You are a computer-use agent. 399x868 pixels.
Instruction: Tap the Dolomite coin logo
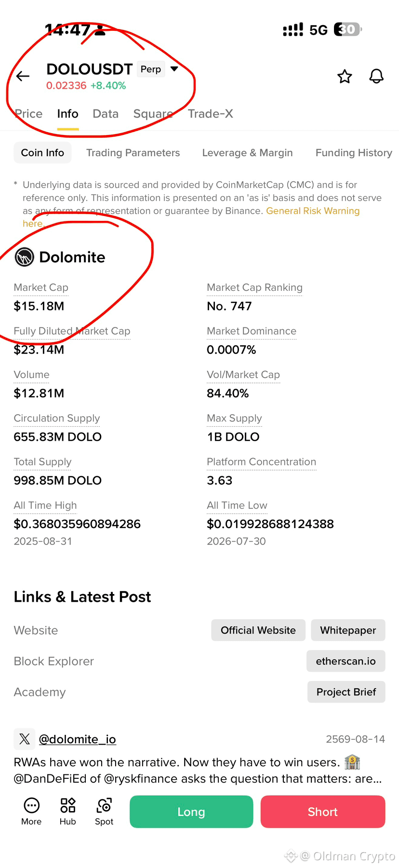(x=24, y=257)
